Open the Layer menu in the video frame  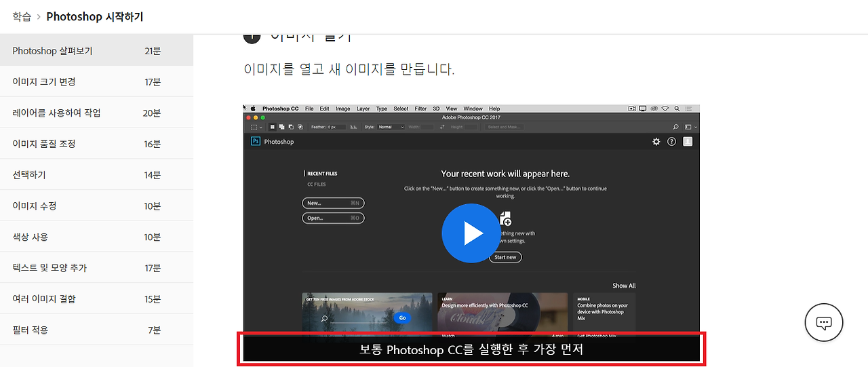[363, 109]
